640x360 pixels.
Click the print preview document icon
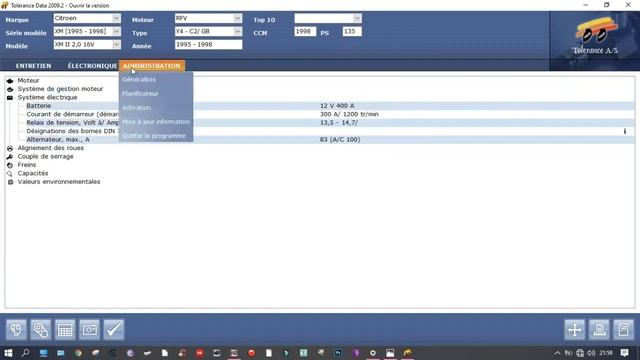coord(599,329)
